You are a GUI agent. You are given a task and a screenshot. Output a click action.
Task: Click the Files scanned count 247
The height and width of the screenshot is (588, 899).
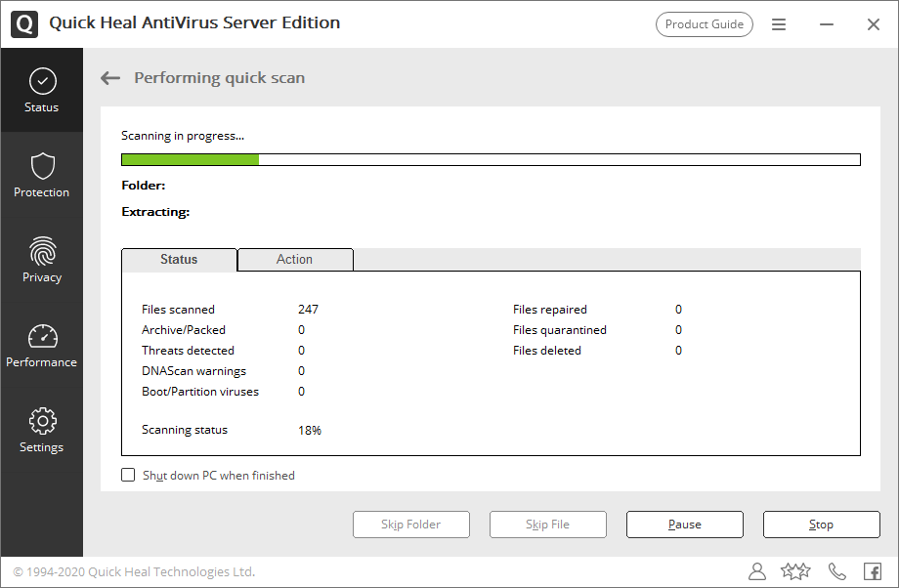tap(308, 310)
